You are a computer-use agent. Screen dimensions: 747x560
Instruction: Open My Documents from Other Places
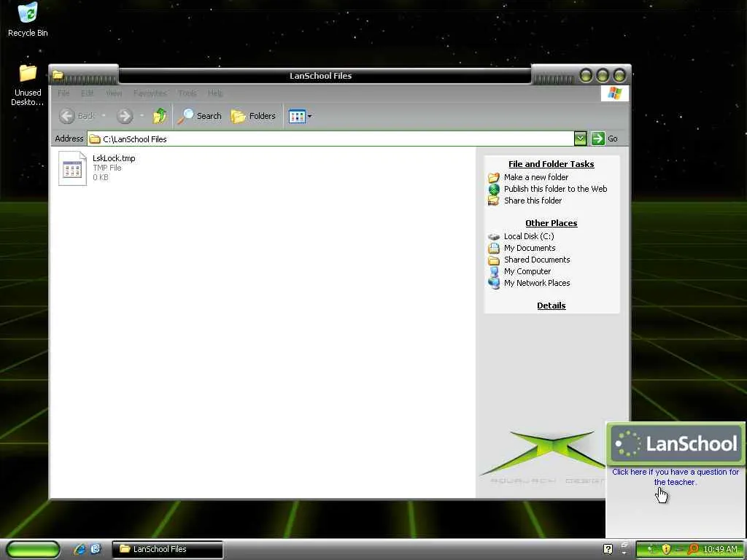(530, 248)
